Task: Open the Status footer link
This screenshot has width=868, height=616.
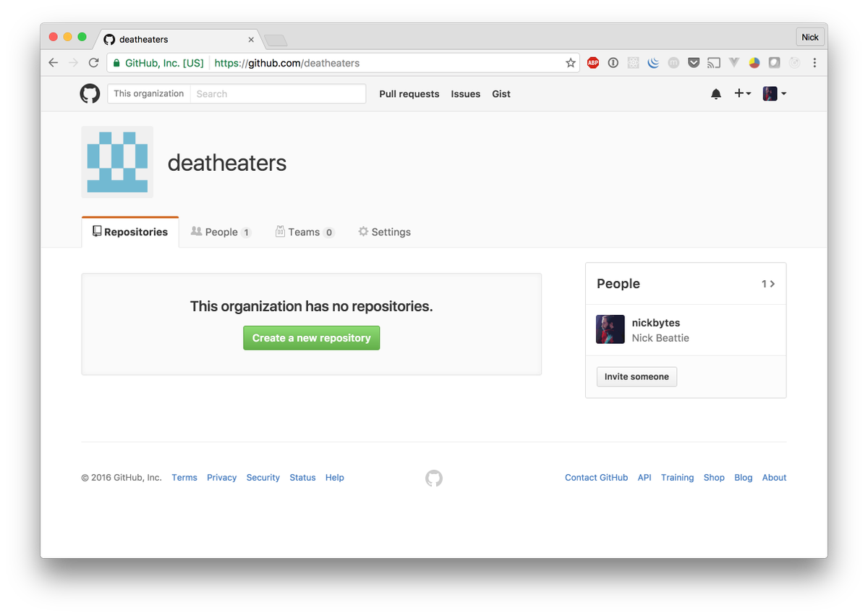Action: 302,478
